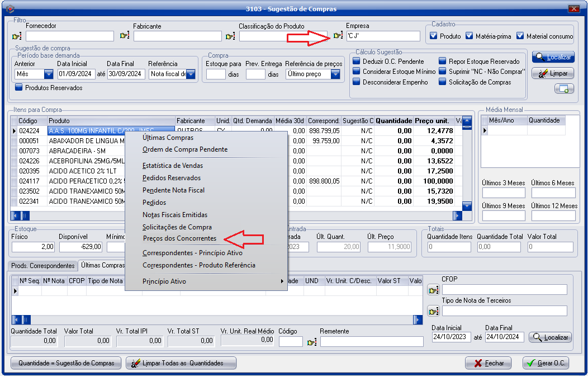Image resolution: width=588 pixels, height=376 pixels.
Task: Click the Tipo de Nota de Terceiros lookup icon
Action: coord(433,311)
